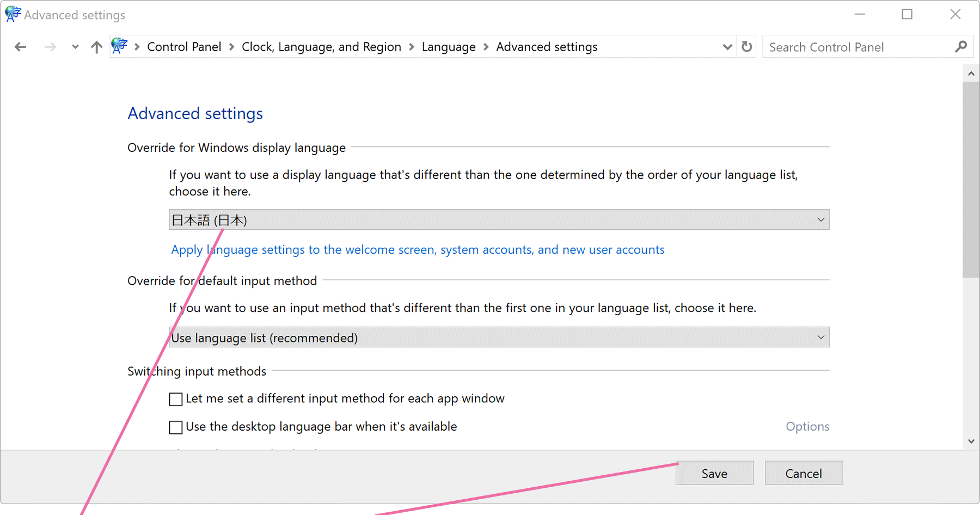This screenshot has height=515, width=980.
Task: Click the Cancel button
Action: [x=804, y=473]
